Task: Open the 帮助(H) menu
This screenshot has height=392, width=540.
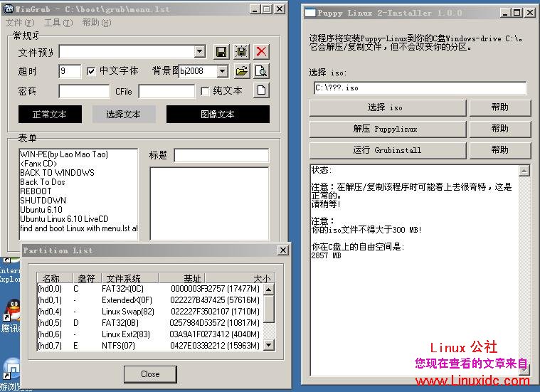Action: tap(97, 23)
